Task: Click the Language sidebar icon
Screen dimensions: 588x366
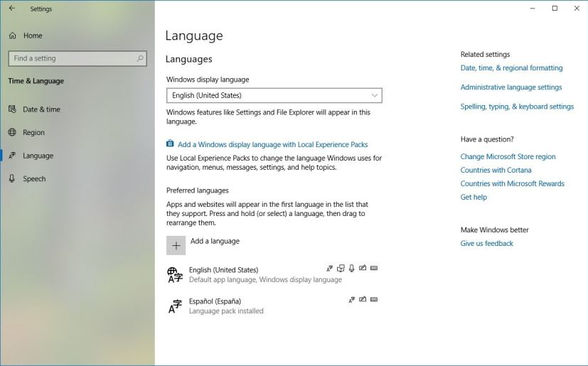Action: point(12,155)
